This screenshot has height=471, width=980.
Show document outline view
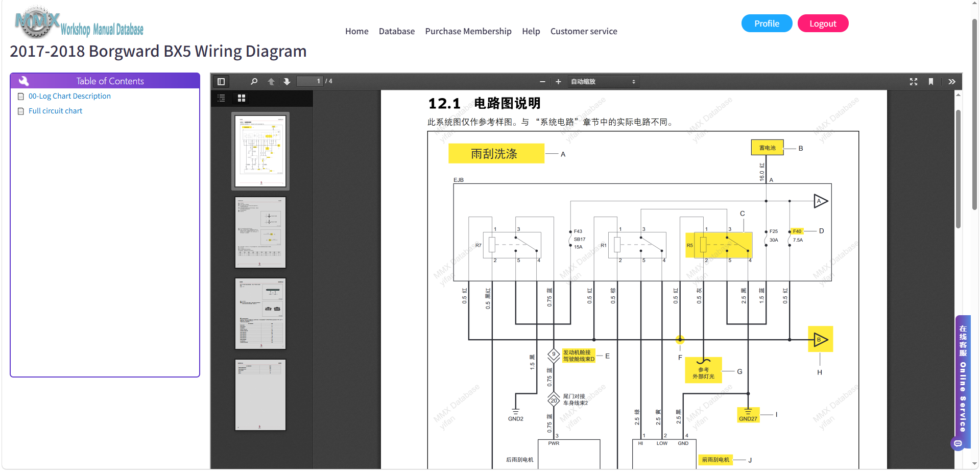coord(221,98)
